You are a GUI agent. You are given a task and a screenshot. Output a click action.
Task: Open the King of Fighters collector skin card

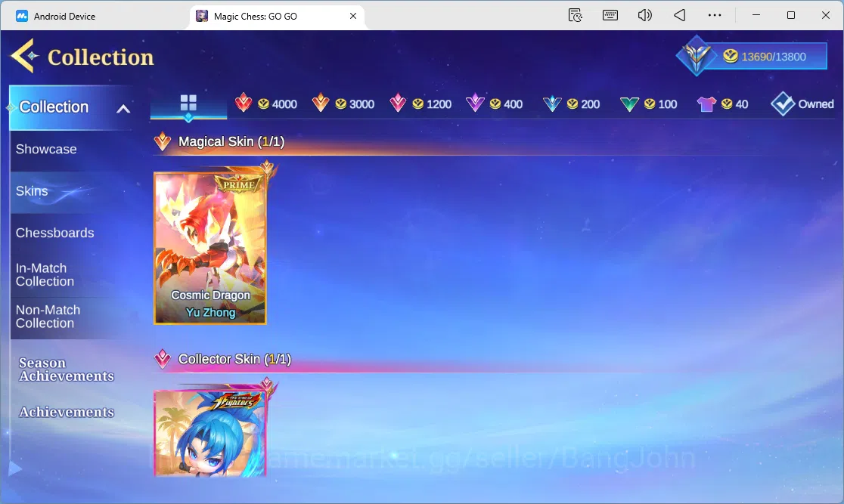click(x=210, y=432)
